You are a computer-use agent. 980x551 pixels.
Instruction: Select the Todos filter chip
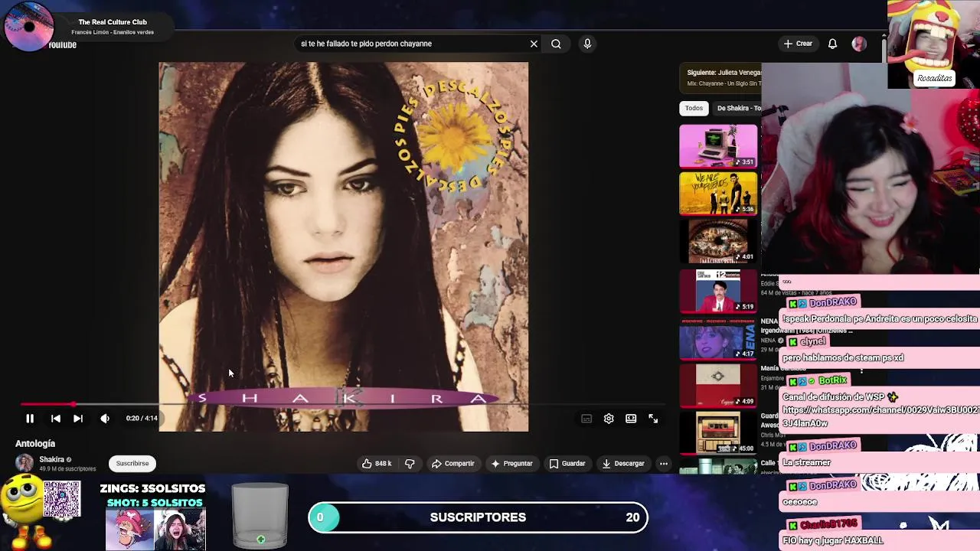[x=694, y=108]
